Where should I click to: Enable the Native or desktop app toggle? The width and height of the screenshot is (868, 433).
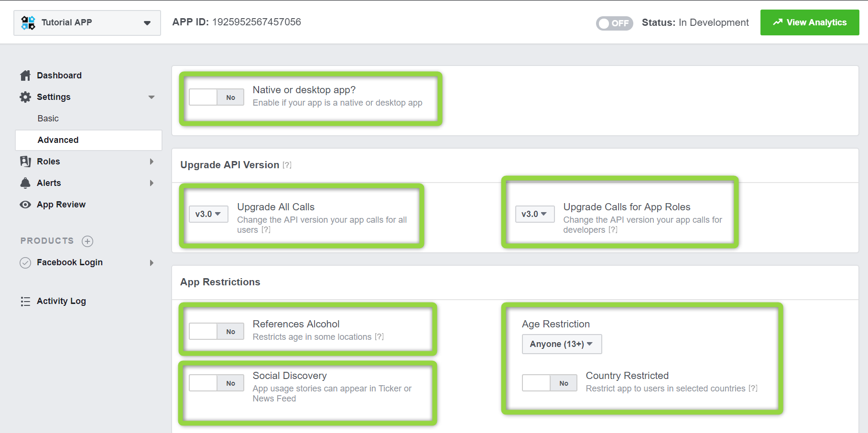click(217, 97)
